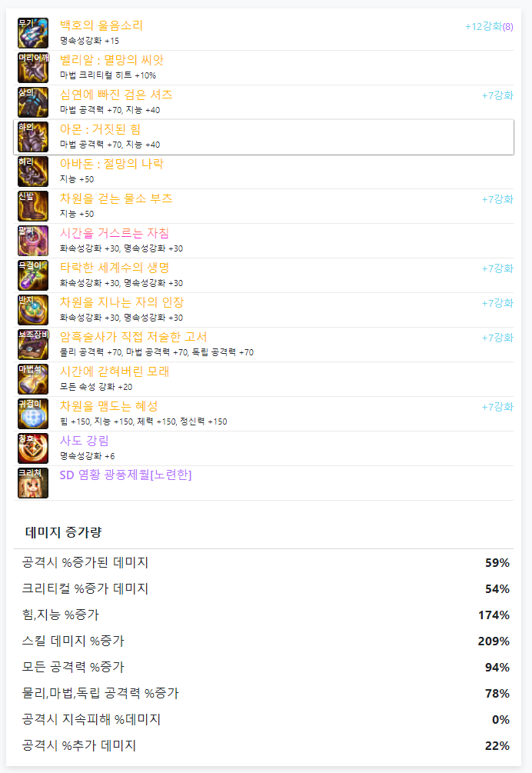Image resolution: width=532 pixels, height=773 pixels.
Task: Select the necklace (목걸이) equipment icon
Action: (x=33, y=275)
